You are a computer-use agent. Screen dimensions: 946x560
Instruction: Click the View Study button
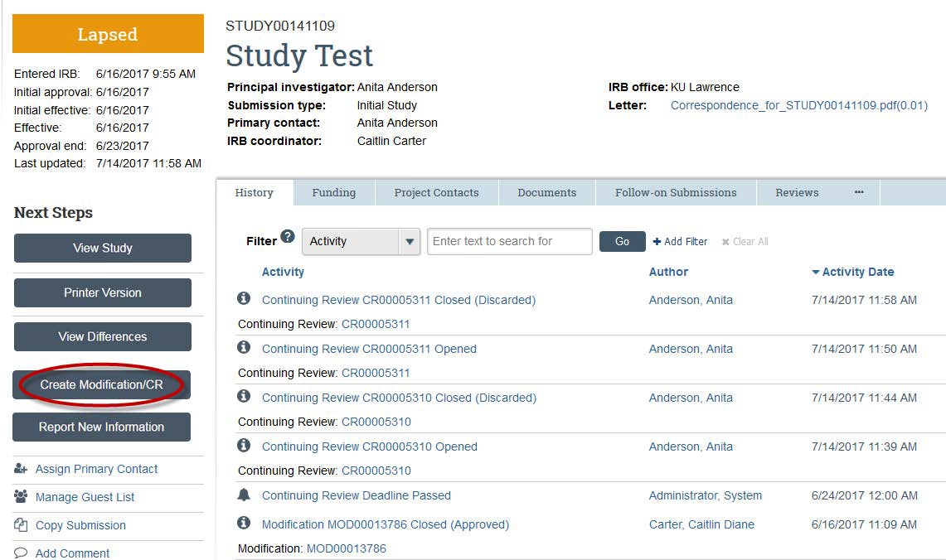pos(103,248)
